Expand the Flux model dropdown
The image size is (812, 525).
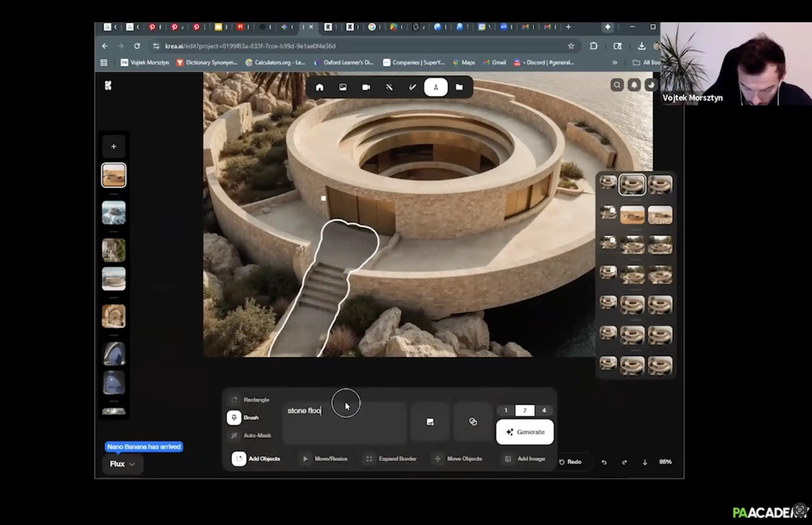(122, 464)
